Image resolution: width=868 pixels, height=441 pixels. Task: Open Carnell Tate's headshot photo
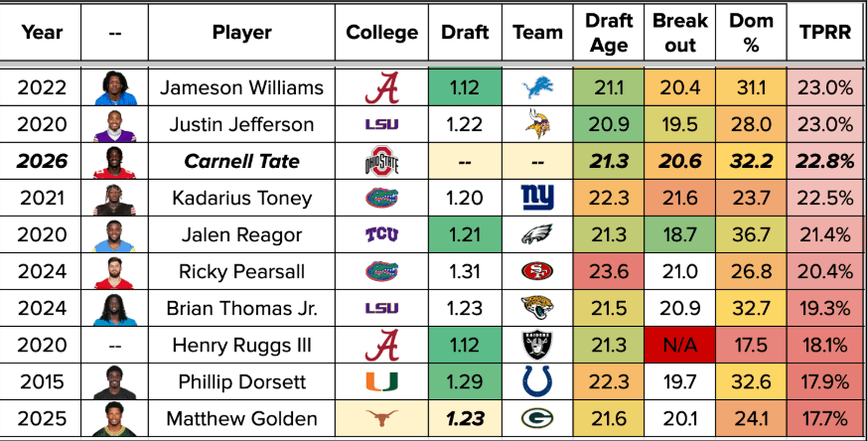(x=113, y=161)
